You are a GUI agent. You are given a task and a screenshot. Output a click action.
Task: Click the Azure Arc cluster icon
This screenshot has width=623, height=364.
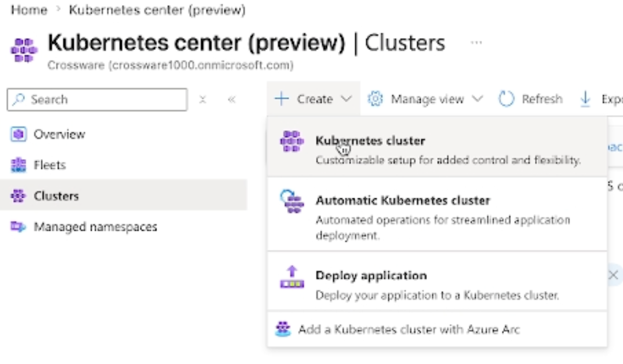point(283,329)
